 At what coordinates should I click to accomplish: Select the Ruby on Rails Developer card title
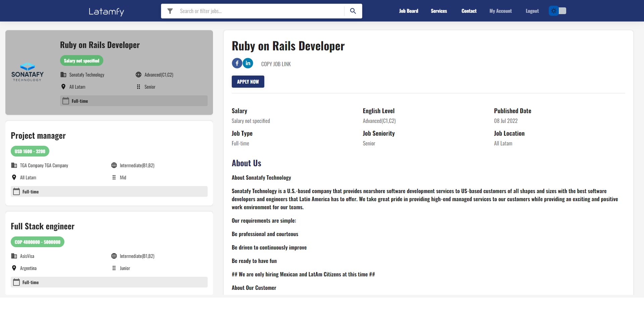pos(100,45)
